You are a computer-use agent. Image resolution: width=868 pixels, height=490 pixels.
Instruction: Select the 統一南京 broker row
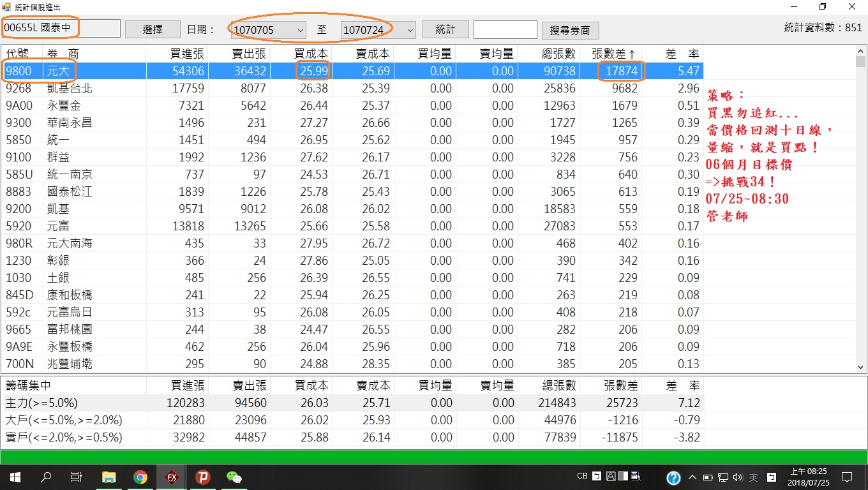point(352,174)
